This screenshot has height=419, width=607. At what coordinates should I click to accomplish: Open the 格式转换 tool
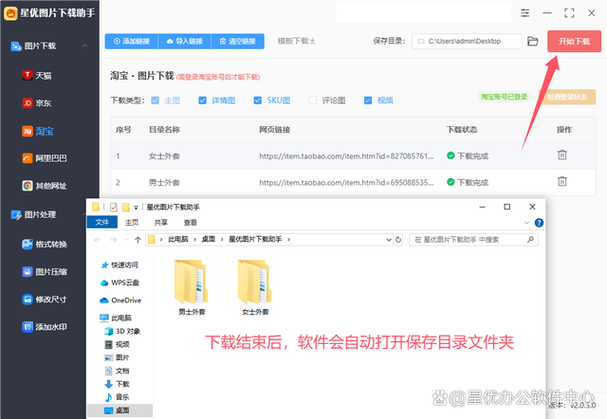click(45, 244)
